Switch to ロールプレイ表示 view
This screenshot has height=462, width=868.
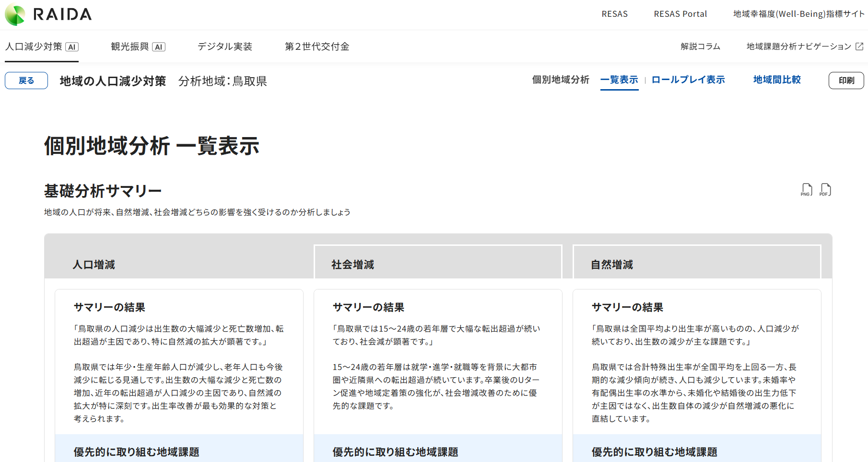pyautogui.click(x=688, y=80)
